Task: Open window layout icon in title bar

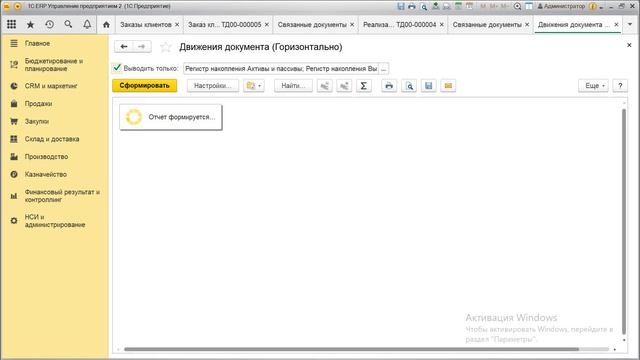Action: (x=529, y=6)
